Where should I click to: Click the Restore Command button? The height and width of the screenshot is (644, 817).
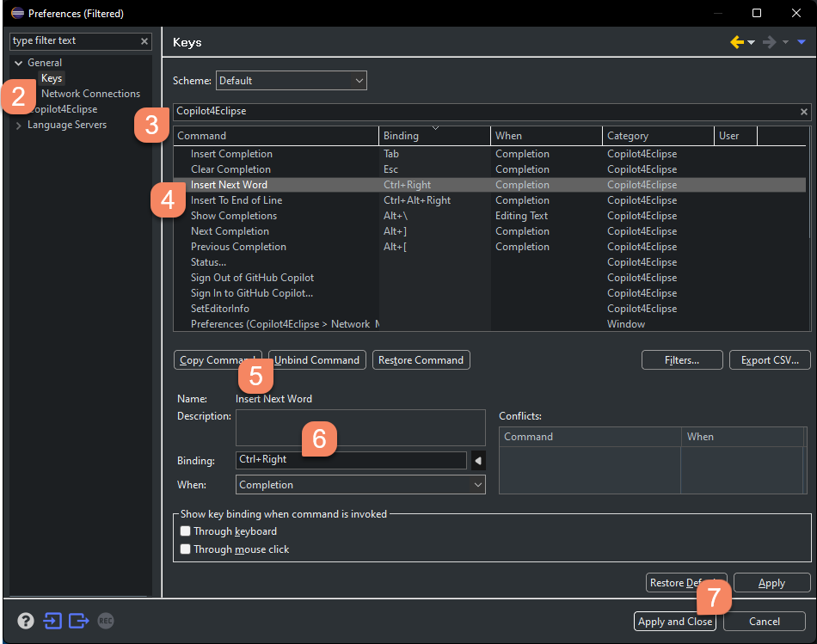coord(421,360)
